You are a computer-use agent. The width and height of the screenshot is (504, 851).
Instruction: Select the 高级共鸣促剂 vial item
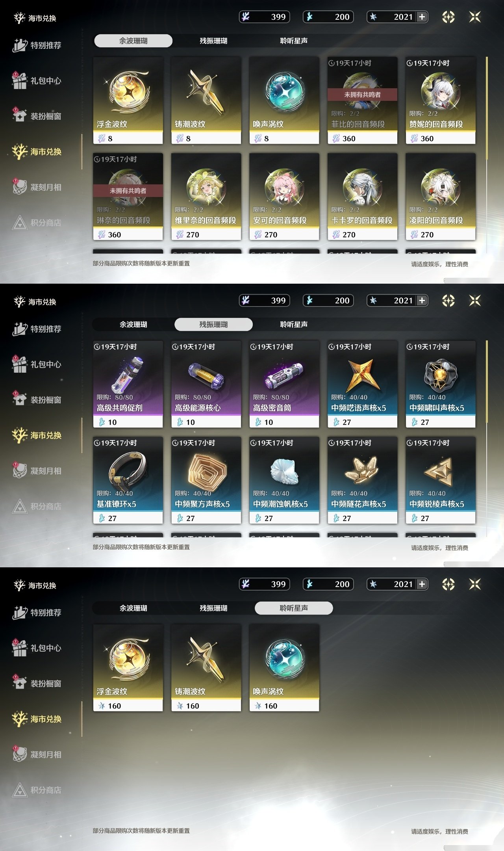coord(128,384)
